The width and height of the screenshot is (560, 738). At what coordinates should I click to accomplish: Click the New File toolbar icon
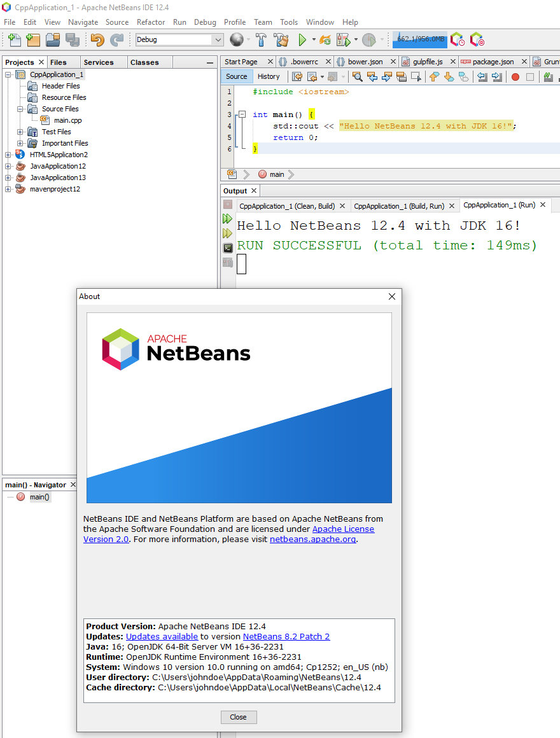click(15, 40)
